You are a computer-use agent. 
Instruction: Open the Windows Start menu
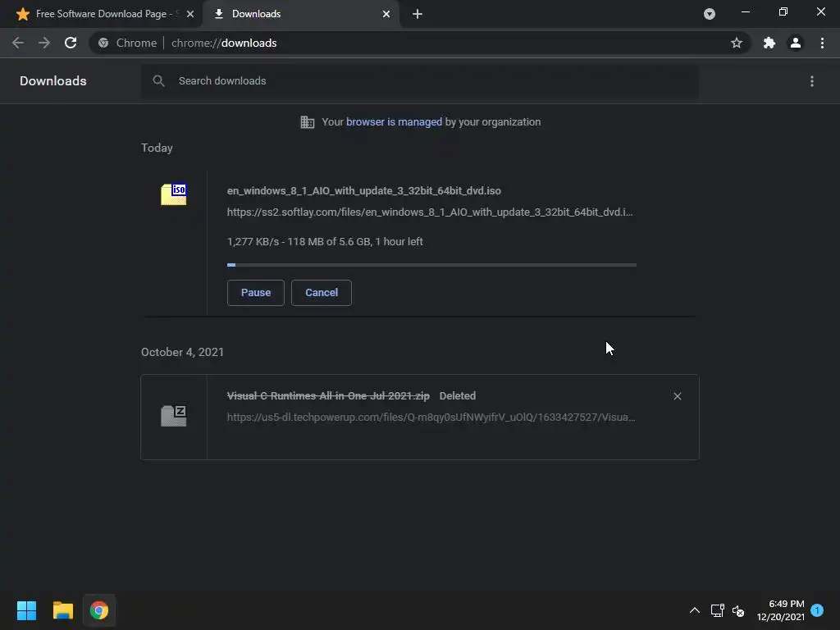pyautogui.click(x=26, y=610)
